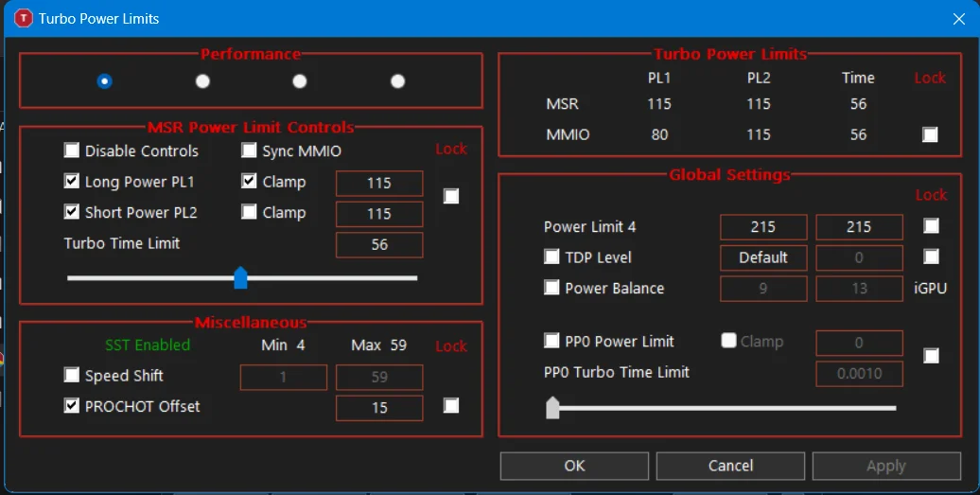Enable the PP0 Power Limit checkbox
Screen dimensions: 980x495
[x=551, y=340]
